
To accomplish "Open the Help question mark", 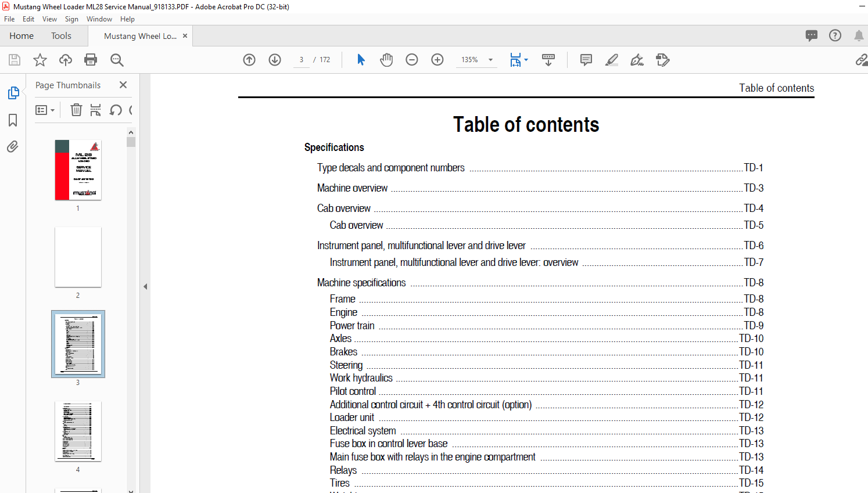I will point(835,35).
